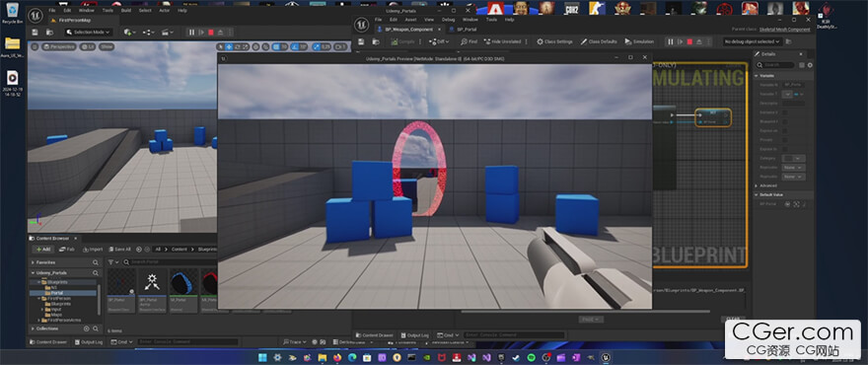Click Windows Start button on taskbar

coord(262,358)
